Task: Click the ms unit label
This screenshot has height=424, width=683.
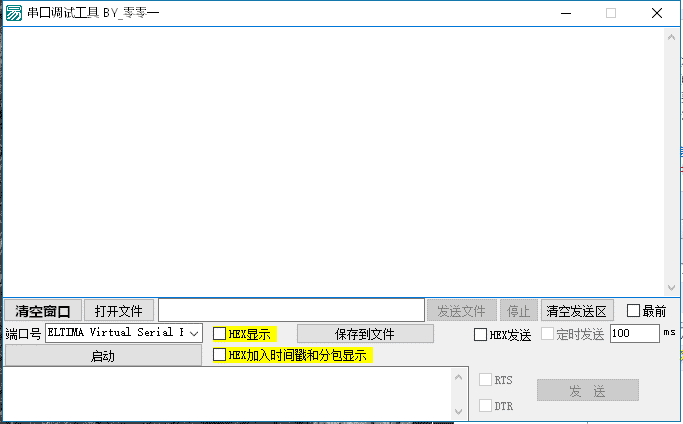Action: (669, 332)
